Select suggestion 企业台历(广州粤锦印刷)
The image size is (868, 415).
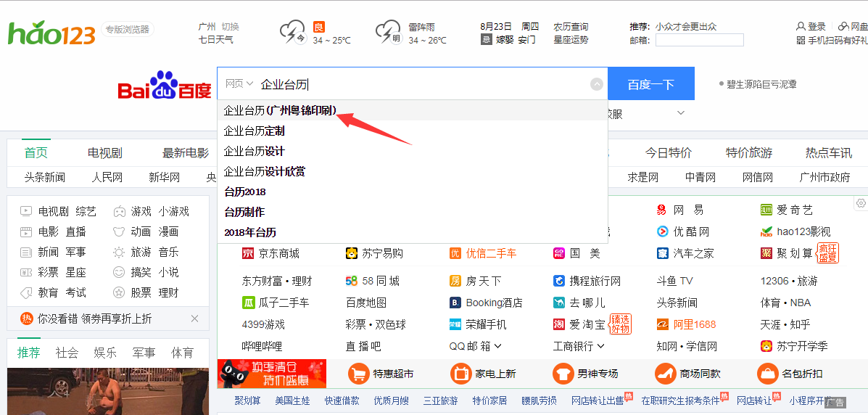[413, 111]
